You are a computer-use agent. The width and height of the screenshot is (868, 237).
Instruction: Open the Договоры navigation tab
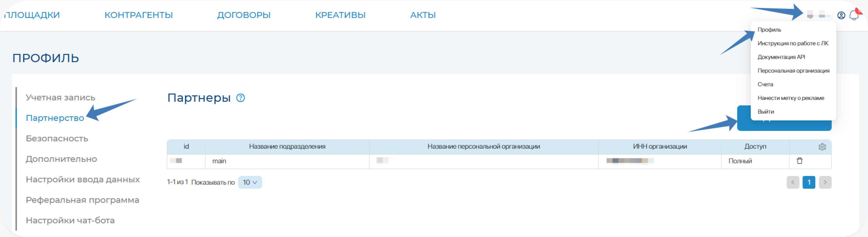244,15
